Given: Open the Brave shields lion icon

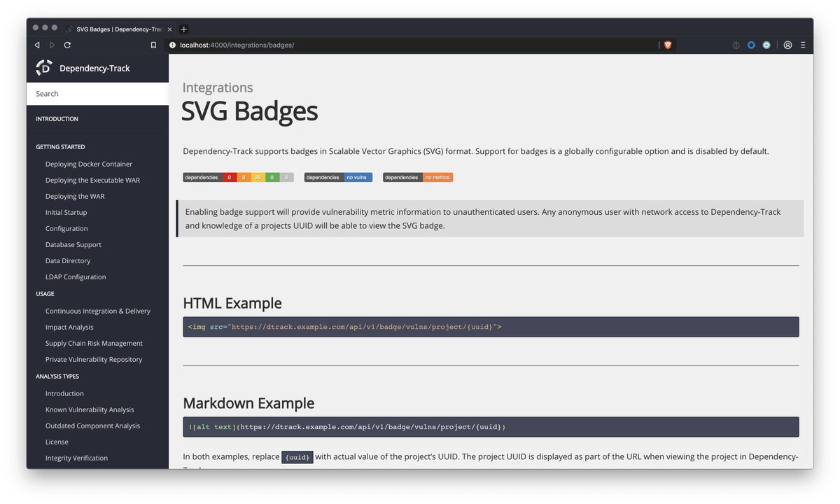Looking at the screenshot, I should (668, 45).
